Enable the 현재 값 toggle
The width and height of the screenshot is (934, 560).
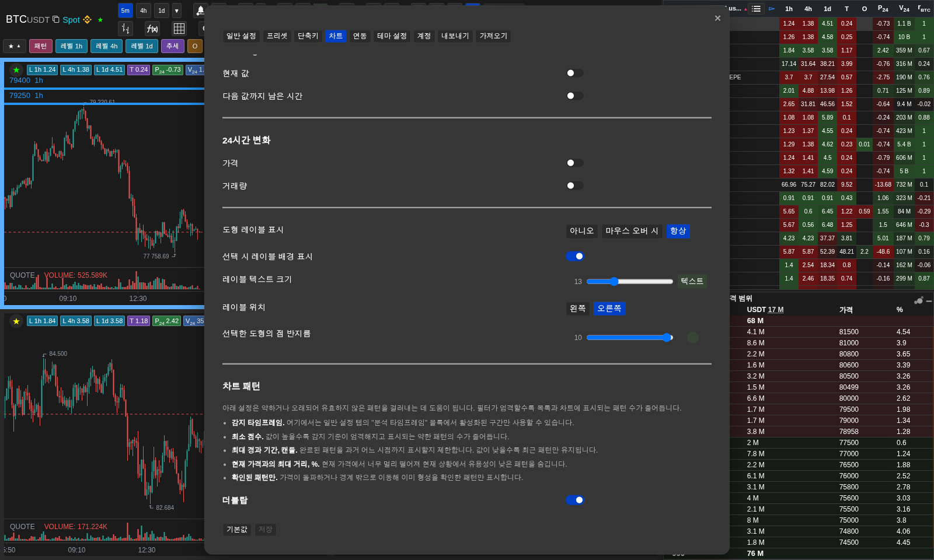[x=574, y=73]
